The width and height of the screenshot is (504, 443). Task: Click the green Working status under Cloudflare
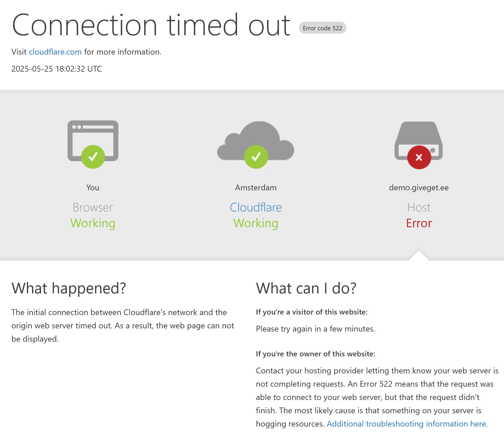256,223
